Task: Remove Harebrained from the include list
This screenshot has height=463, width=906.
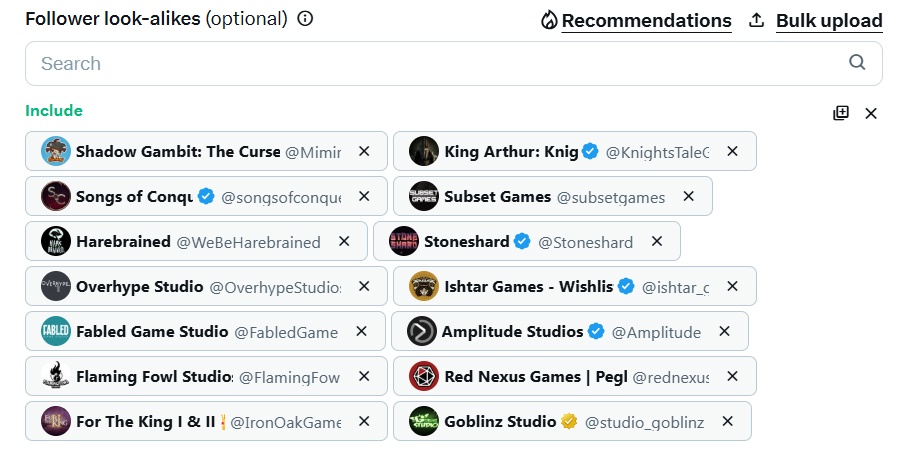Action: [x=344, y=241]
